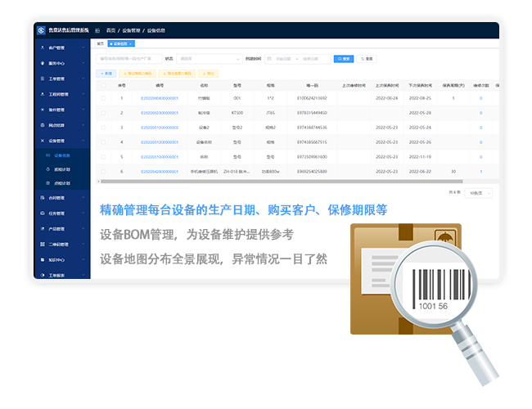
Task: Click the 客户管理 sidebar icon
Action: [x=42, y=48]
